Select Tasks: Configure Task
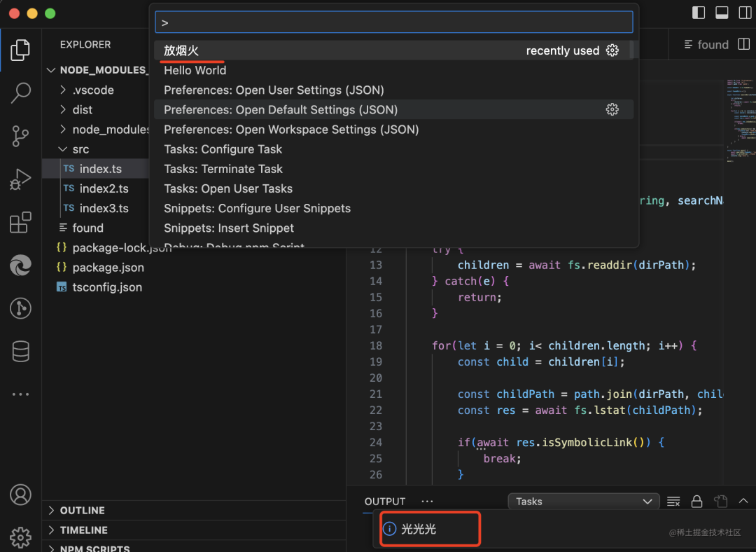This screenshot has height=552, width=756. (x=393, y=149)
